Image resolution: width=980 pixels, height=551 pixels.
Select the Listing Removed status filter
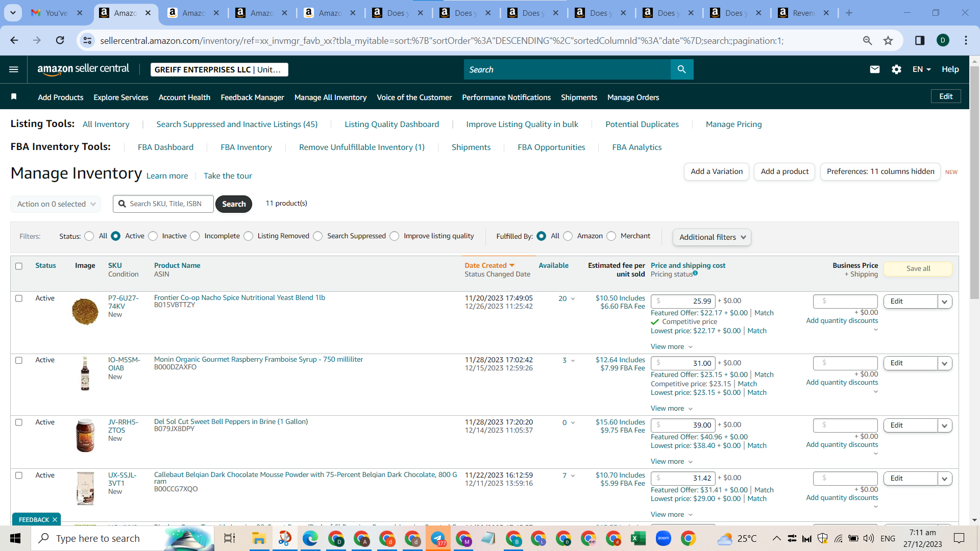[x=249, y=236]
